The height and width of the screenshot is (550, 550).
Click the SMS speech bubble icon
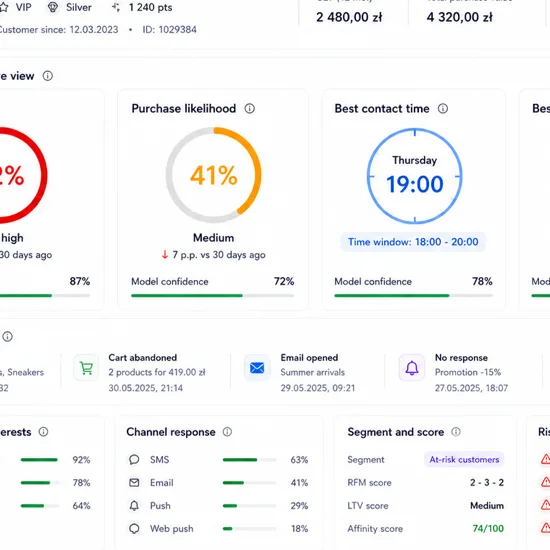click(x=134, y=460)
